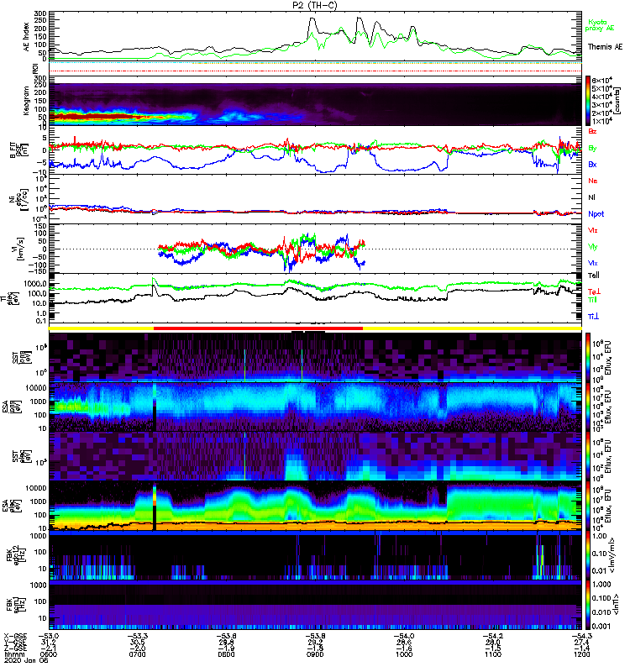
Task: Select the black Ni legend label
Action: (591, 197)
